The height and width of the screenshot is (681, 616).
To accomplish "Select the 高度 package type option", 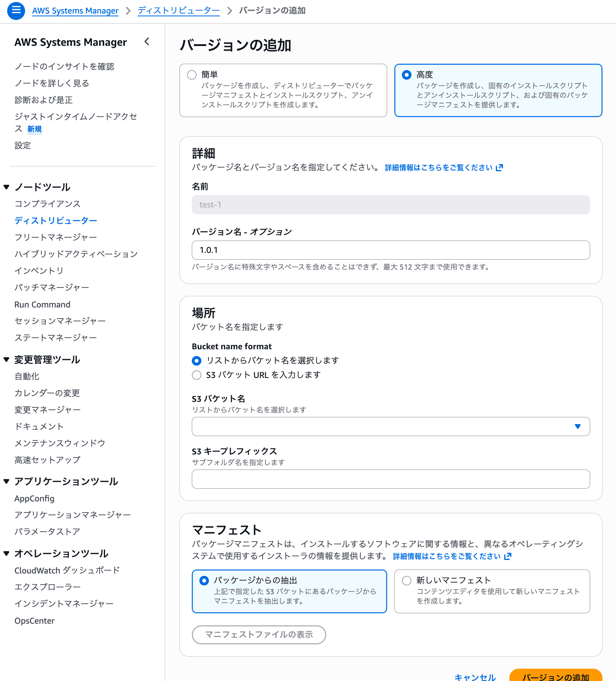I will tap(498, 90).
